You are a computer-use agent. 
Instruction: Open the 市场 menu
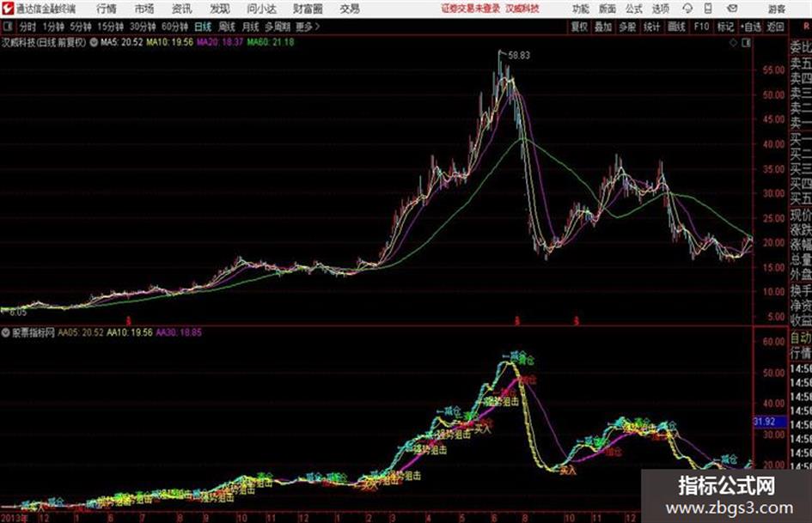pos(144,9)
